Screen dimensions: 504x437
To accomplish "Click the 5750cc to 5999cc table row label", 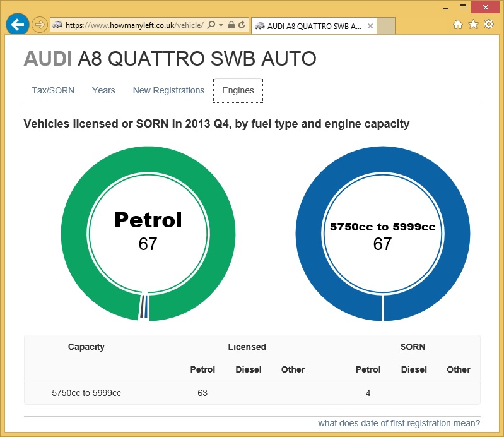I will pyautogui.click(x=86, y=393).
